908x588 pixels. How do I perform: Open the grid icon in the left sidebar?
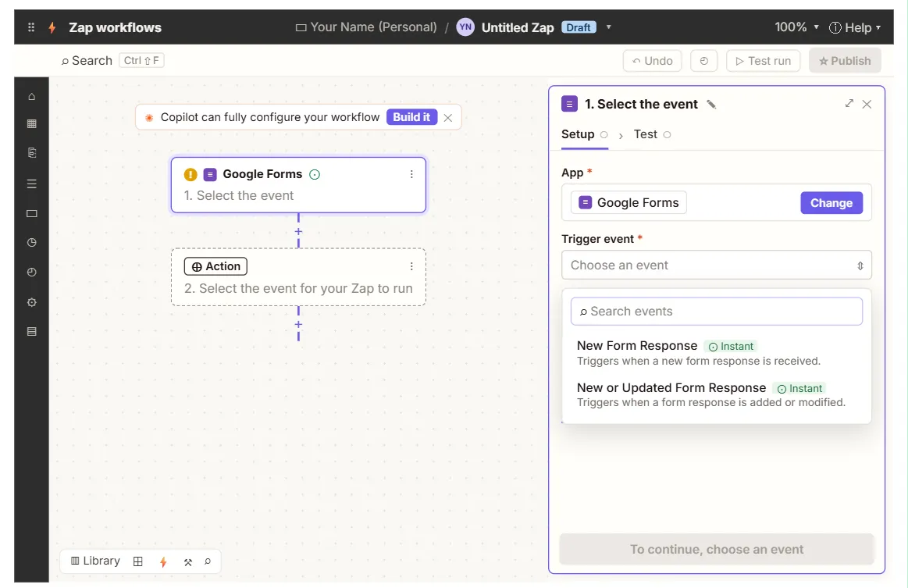click(32, 123)
